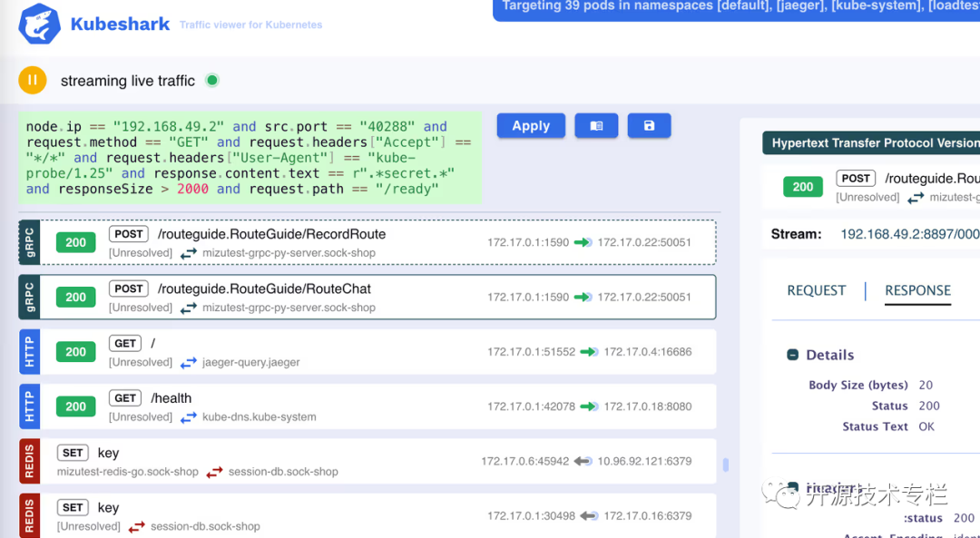Image resolution: width=980 pixels, height=538 pixels.
Task: Click the traffic list scrollbar handle
Action: click(x=726, y=465)
